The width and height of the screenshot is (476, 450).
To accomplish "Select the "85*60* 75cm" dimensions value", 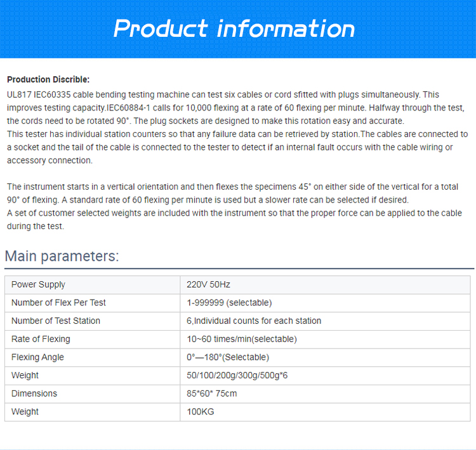I will click(x=211, y=394).
